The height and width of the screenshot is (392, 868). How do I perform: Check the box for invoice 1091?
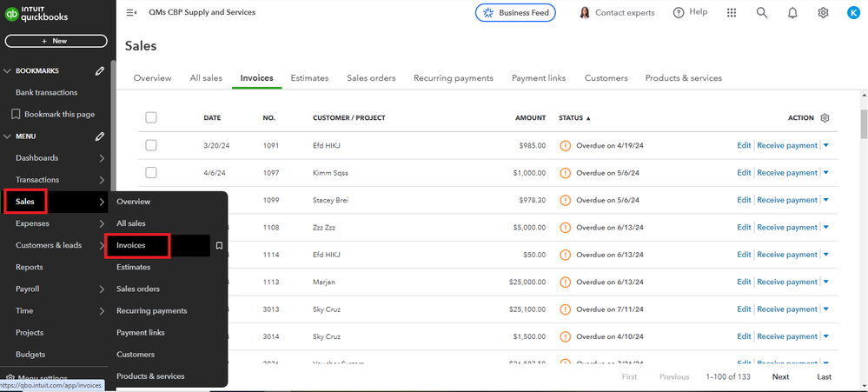point(151,145)
